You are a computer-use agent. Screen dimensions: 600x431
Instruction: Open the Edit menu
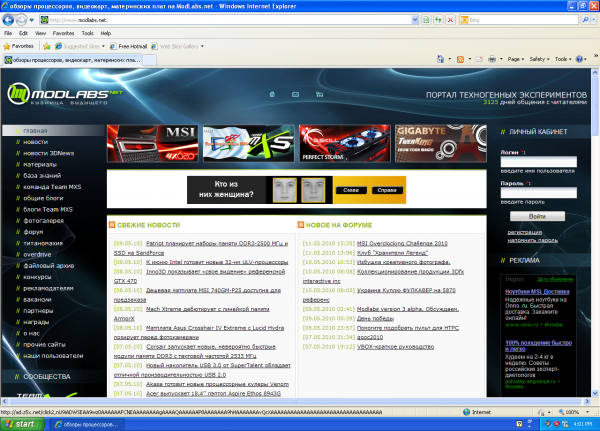click(x=23, y=33)
